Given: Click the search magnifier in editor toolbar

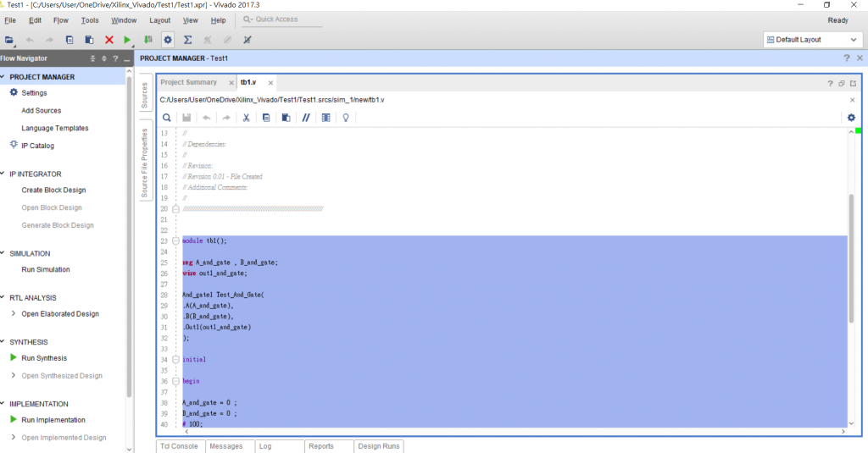Looking at the screenshot, I should pos(167,117).
